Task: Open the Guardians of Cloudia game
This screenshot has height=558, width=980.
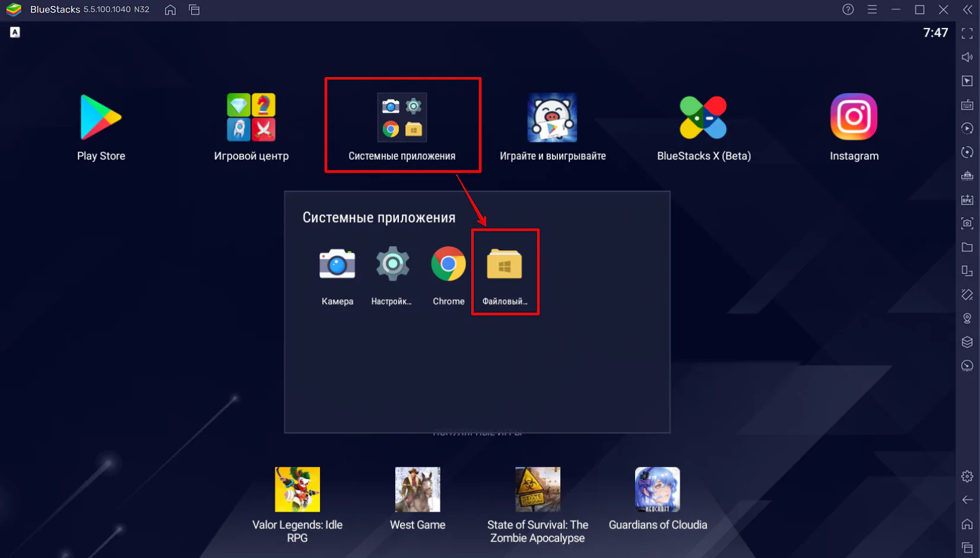Action: point(657,490)
